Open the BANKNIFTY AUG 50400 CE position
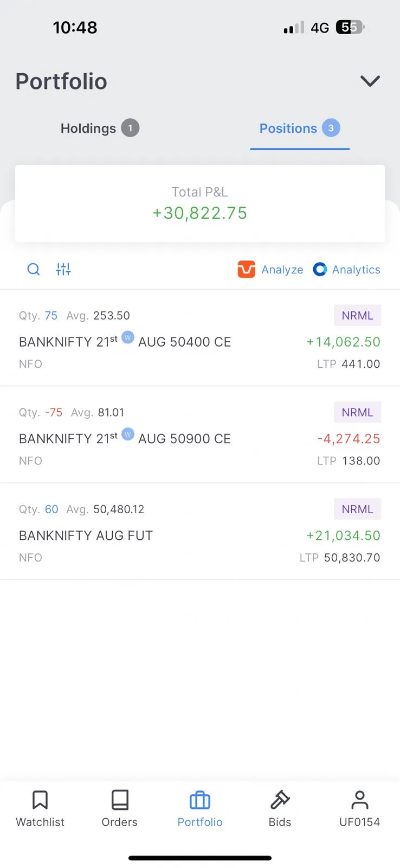The image size is (400, 868). click(x=163, y=342)
